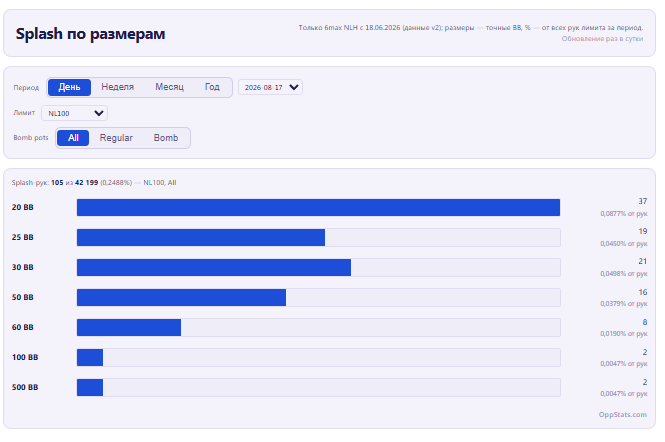Screen dimensions: 665x442
Task: Click the Splash-рук summary line
Action: coord(94,183)
